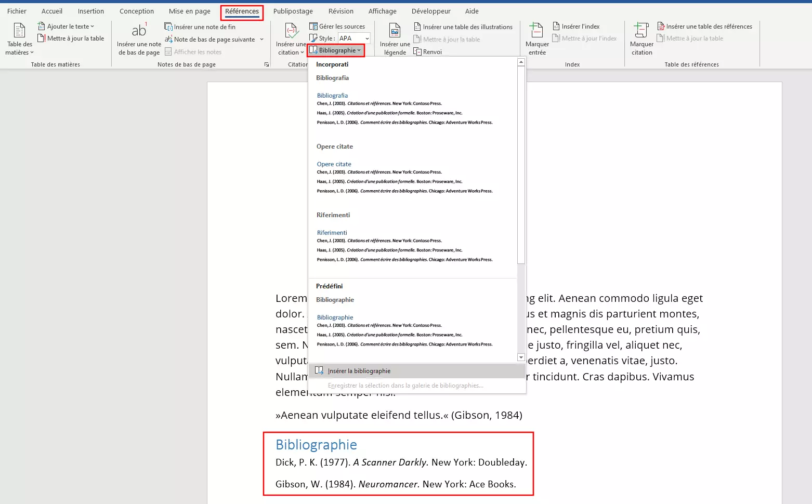Open the Mise en page tab
The image size is (812, 504).
click(190, 11)
